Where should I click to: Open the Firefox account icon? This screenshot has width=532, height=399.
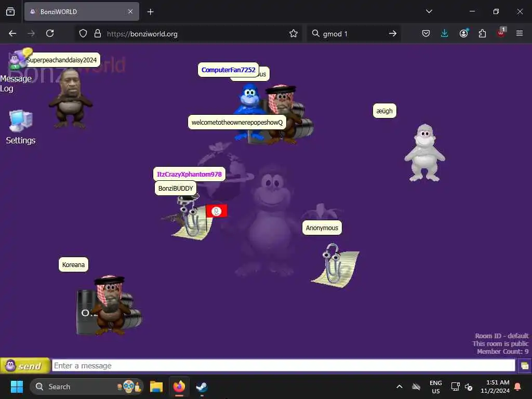click(463, 34)
